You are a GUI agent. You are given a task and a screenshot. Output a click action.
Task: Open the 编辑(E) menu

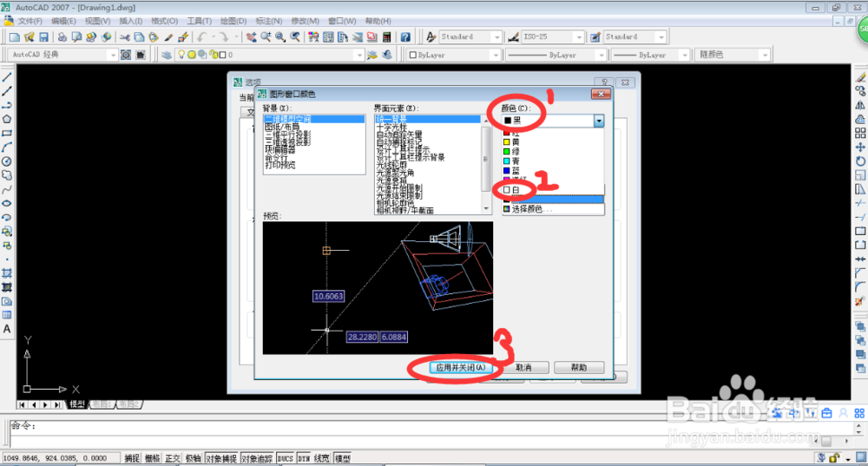(63, 21)
